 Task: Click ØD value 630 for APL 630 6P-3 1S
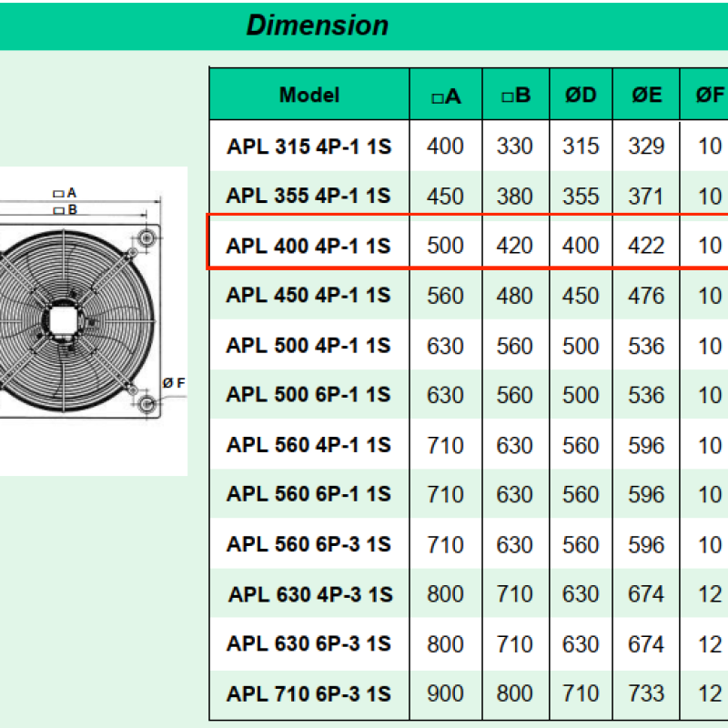click(581, 644)
